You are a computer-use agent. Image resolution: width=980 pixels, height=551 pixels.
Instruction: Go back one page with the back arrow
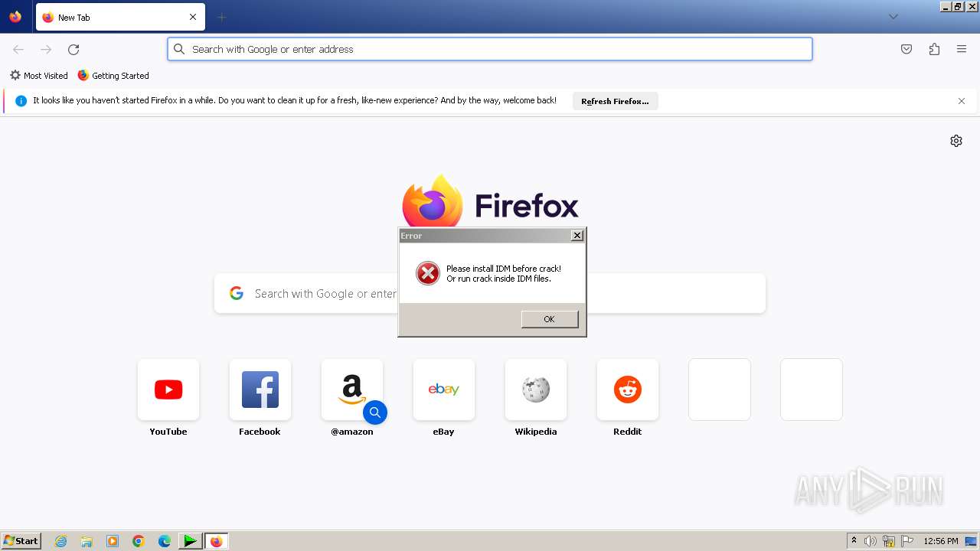tap(18, 49)
